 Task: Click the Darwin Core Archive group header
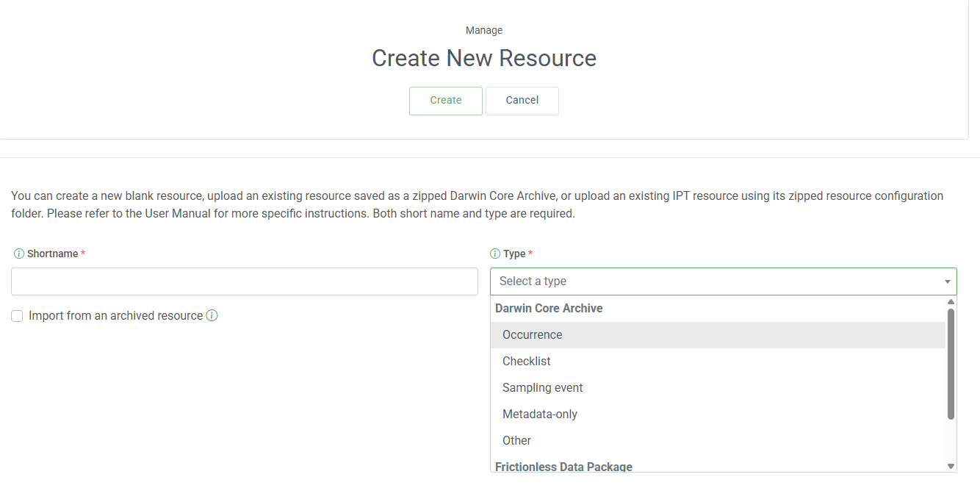548,308
